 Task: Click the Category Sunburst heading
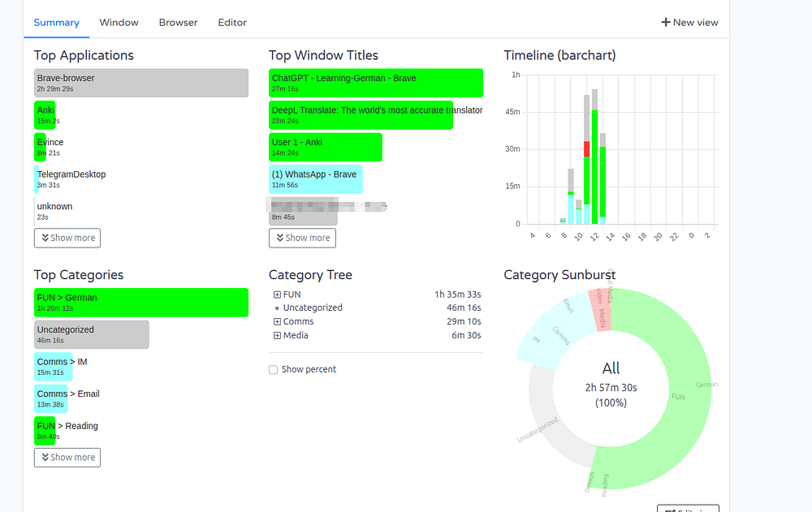point(559,275)
